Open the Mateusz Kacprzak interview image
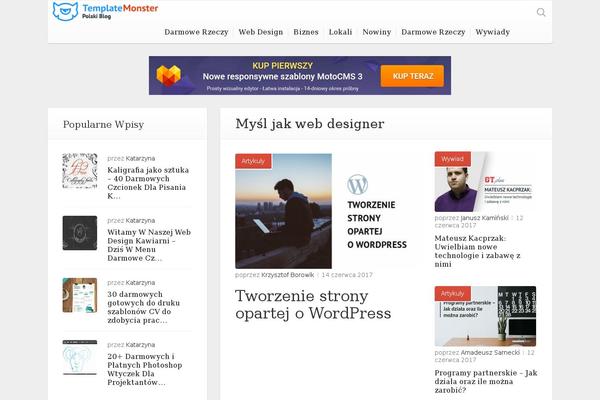Image resolution: width=600 pixels, height=400 pixels. tap(485, 181)
